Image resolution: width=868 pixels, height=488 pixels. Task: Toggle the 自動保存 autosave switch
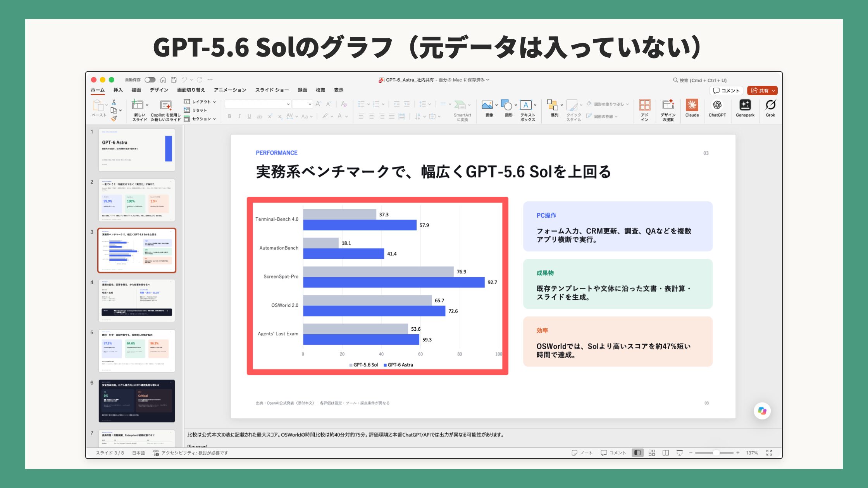click(150, 80)
